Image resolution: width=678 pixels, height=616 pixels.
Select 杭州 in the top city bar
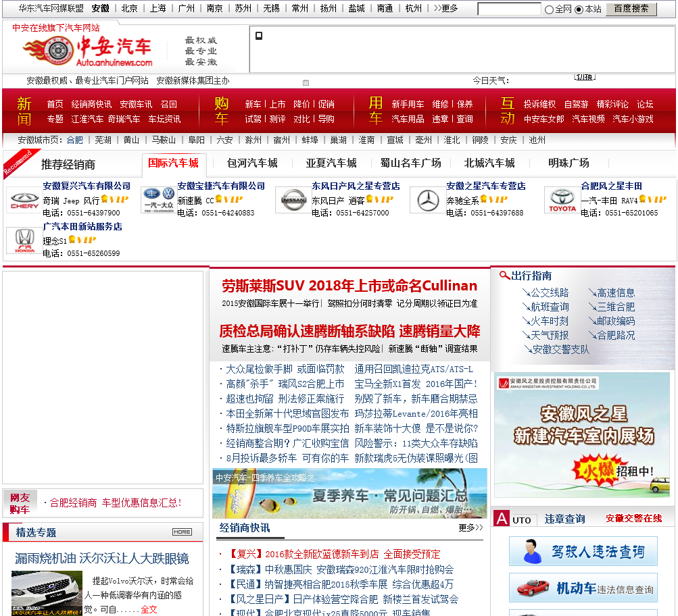414,8
